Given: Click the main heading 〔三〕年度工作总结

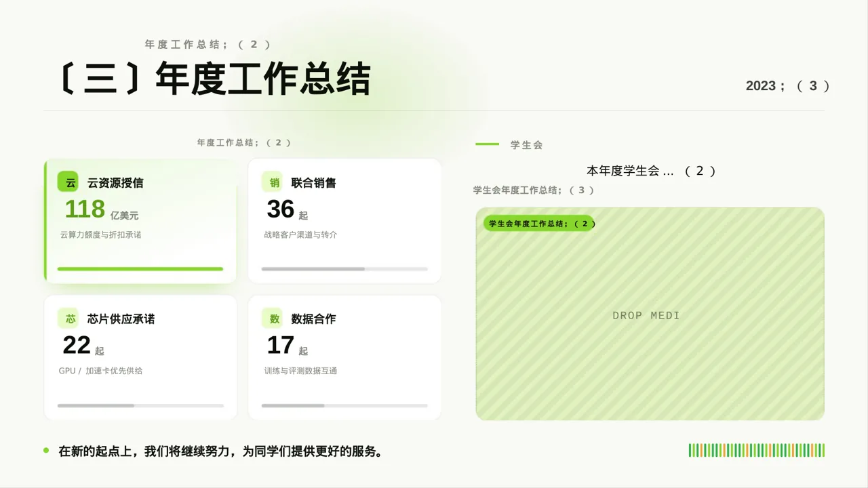Looking at the screenshot, I should [x=214, y=79].
